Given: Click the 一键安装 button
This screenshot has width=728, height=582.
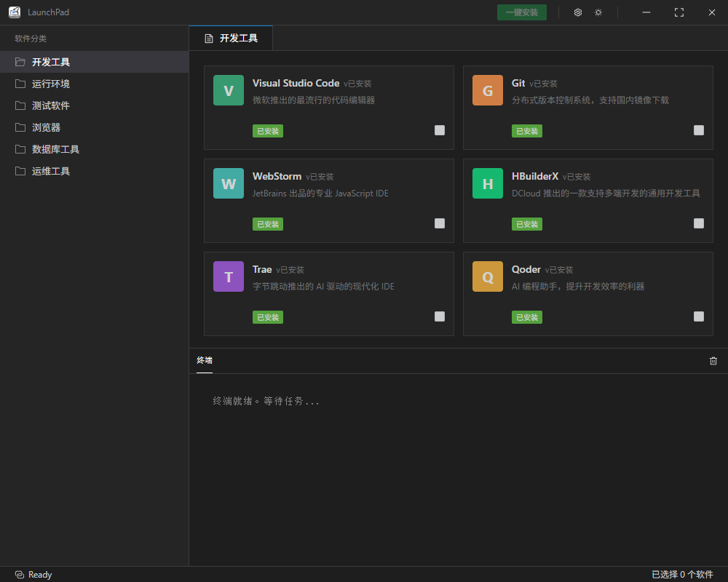Looking at the screenshot, I should click(x=522, y=12).
